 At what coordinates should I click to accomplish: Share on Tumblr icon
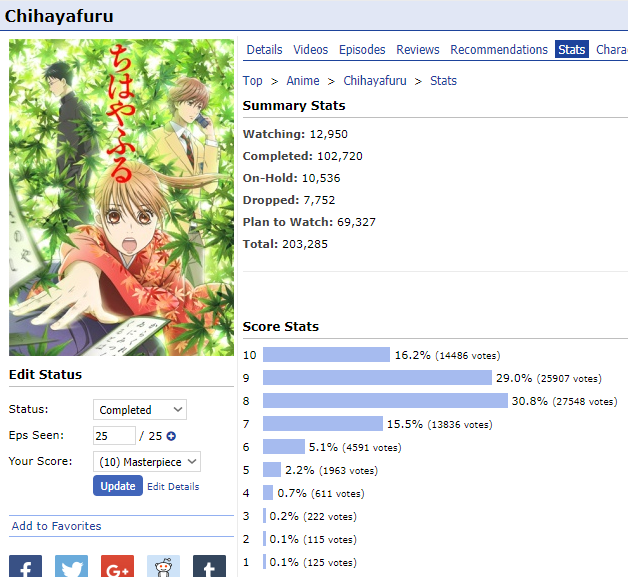pyautogui.click(x=209, y=566)
